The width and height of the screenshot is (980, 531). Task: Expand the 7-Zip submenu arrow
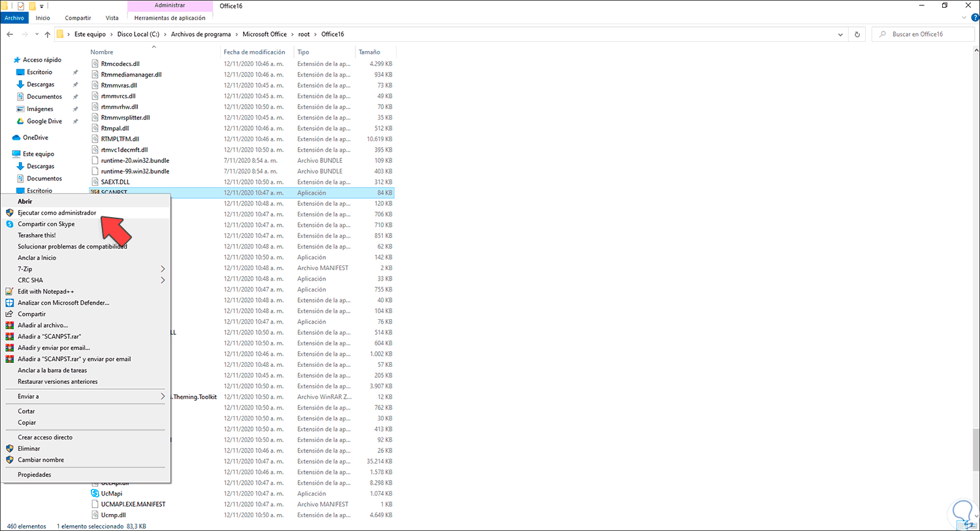(163, 269)
